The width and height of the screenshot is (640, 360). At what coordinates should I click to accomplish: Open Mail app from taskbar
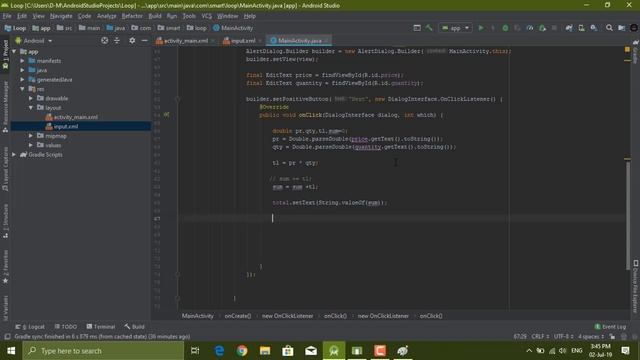[x=311, y=351]
